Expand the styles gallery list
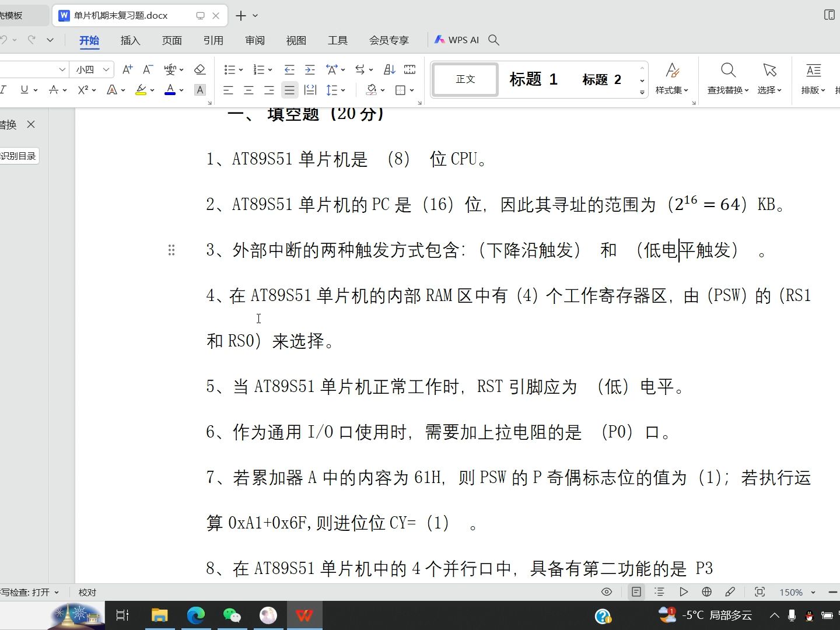 coord(642,92)
